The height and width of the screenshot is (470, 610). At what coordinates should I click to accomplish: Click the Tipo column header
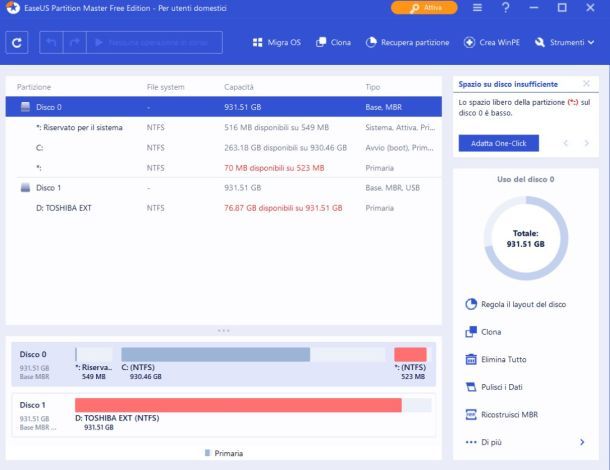click(x=373, y=87)
